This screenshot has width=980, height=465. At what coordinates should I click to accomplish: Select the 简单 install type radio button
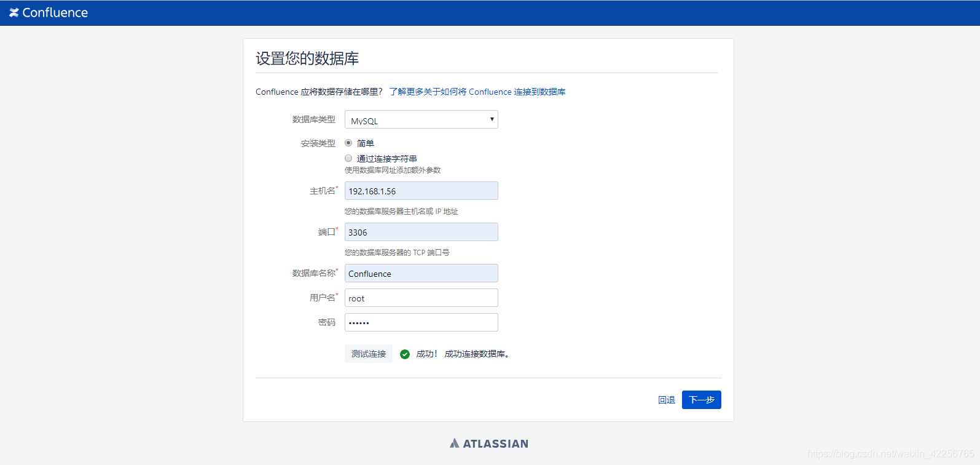[x=348, y=143]
